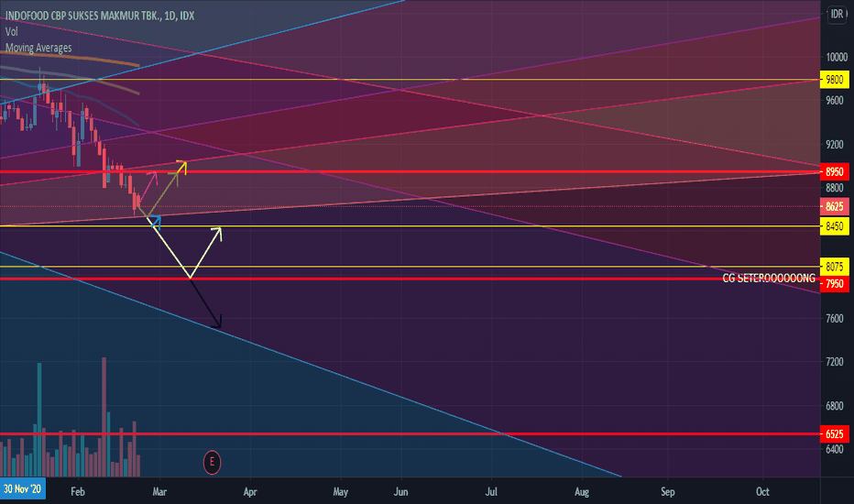
Task: Select the 8950 red price label
Action: coord(835,171)
